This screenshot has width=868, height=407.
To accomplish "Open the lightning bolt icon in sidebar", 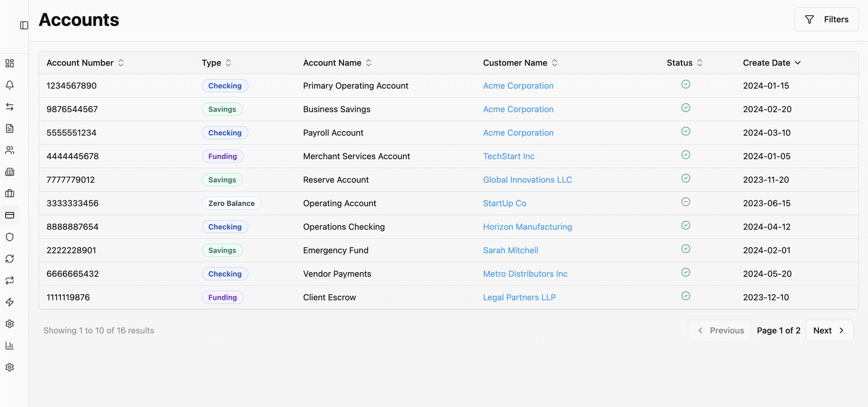I will coord(10,302).
